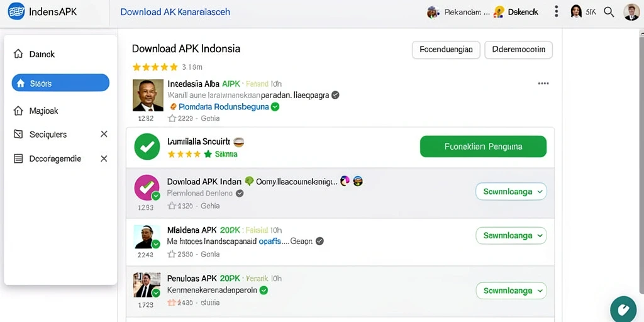
Task: Click the Focenduengiao button
Action: point(446,50)
